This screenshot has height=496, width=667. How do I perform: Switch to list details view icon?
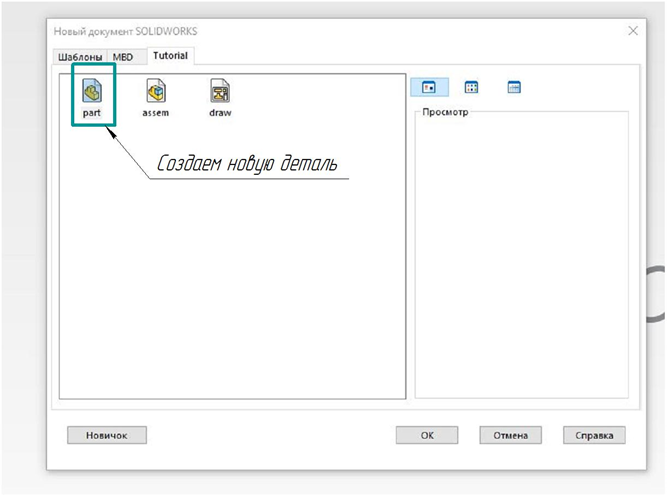[x=514, y=87]
